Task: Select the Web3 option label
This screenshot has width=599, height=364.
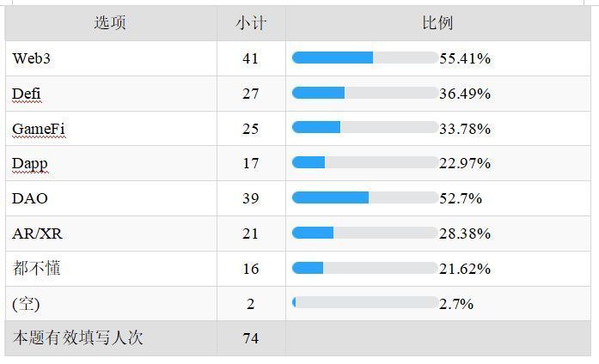Action: coord(33,58)
